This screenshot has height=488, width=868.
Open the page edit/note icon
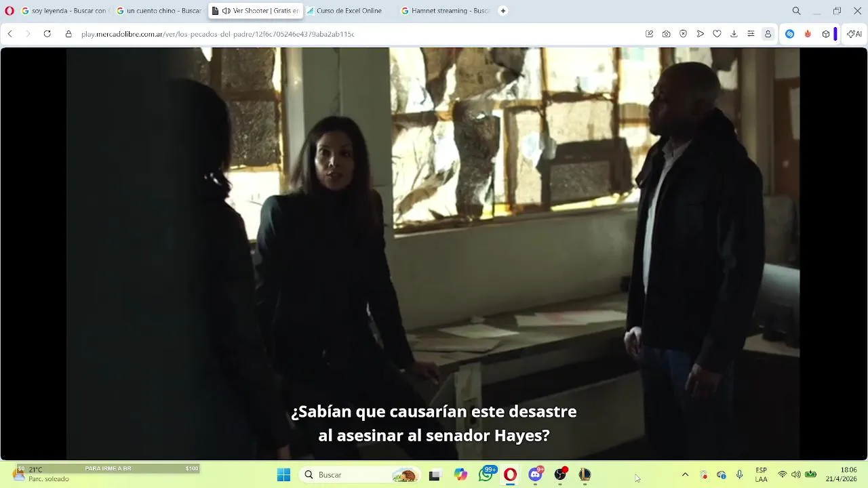click(649, 34)
